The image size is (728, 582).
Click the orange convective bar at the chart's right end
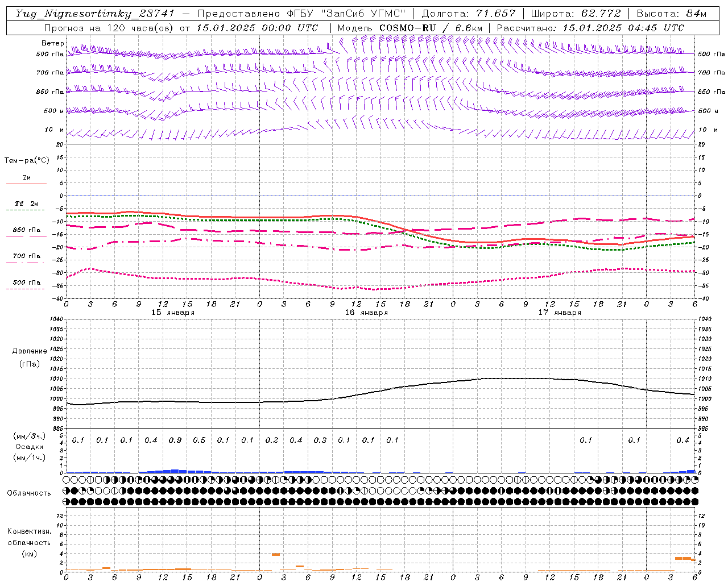685,559
